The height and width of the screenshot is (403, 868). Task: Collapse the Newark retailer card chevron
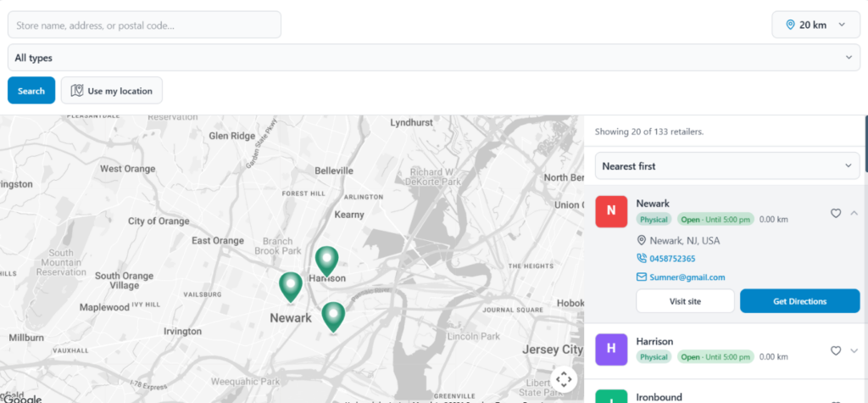pos(854,213)
